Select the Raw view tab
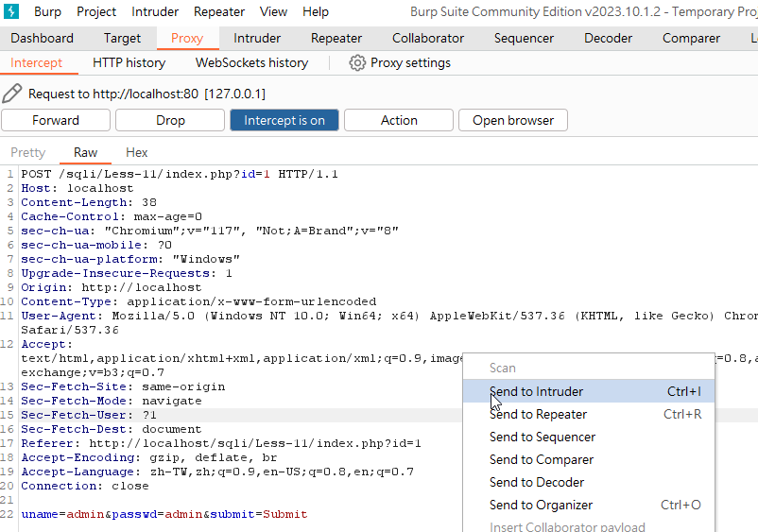Screen dimensions: 758x532 click(86, 153)
